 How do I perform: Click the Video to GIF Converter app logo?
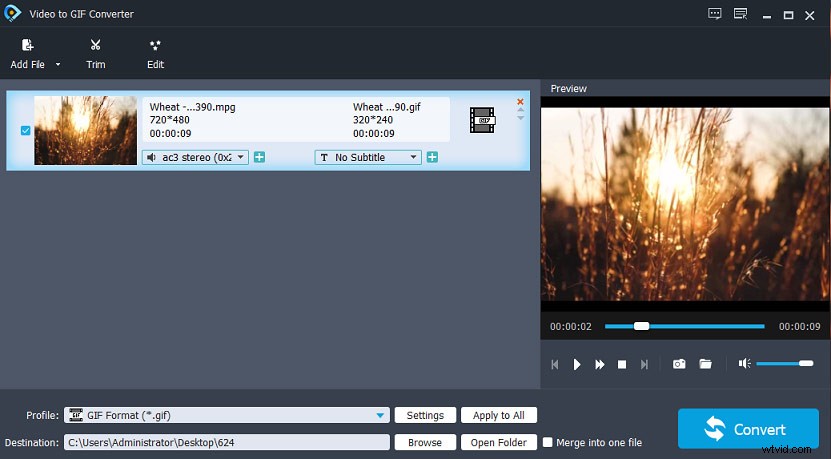click(x=12, y=13)
